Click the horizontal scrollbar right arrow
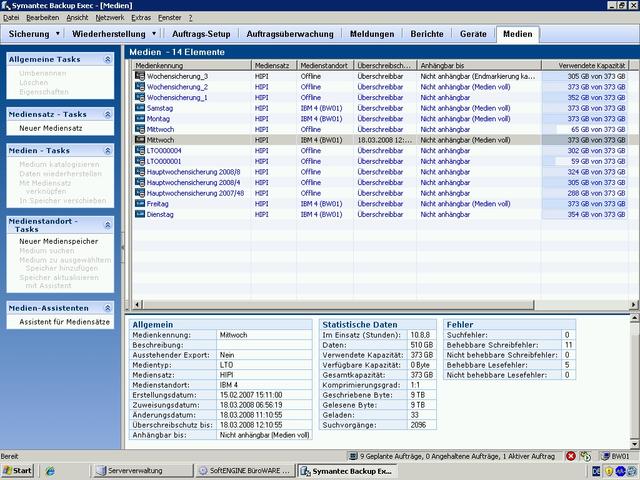Image resolution: width=640 pixels, height=480 pixels. [633, 304]
